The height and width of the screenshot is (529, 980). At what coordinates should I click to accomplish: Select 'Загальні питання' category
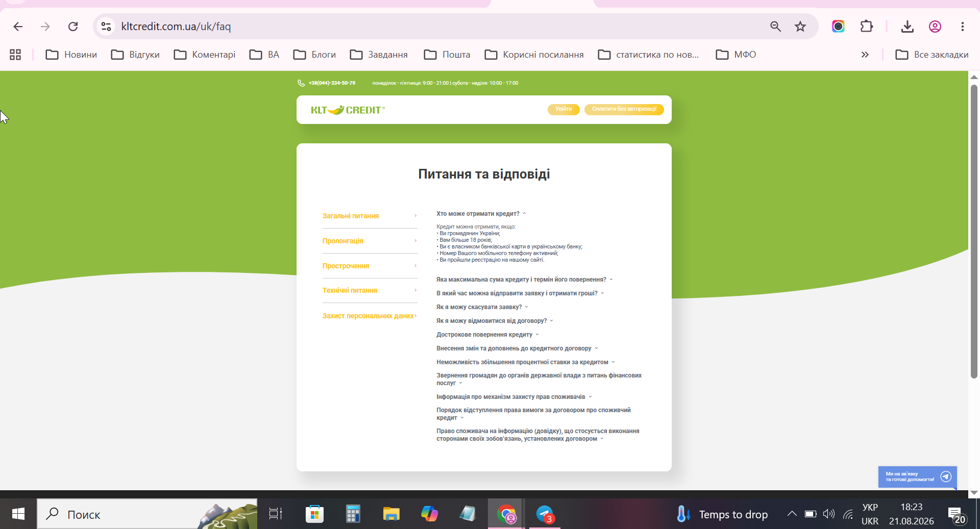point(370,216)
